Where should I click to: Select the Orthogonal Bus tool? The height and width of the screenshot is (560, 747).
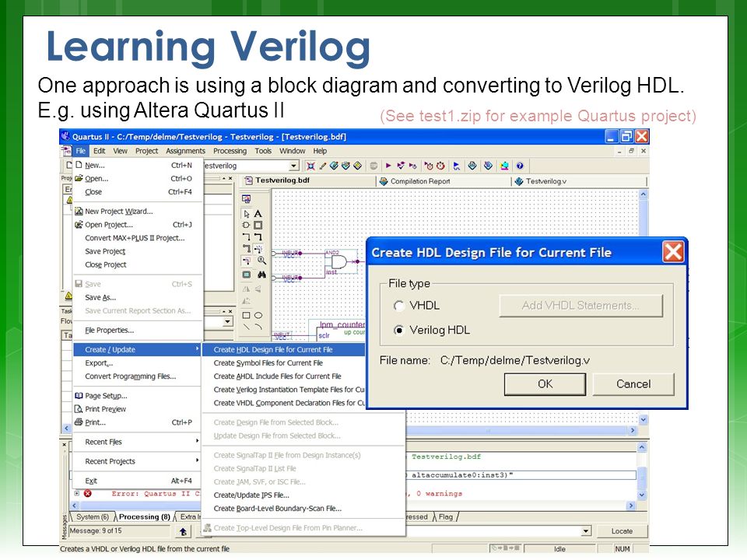pos(258,236)
